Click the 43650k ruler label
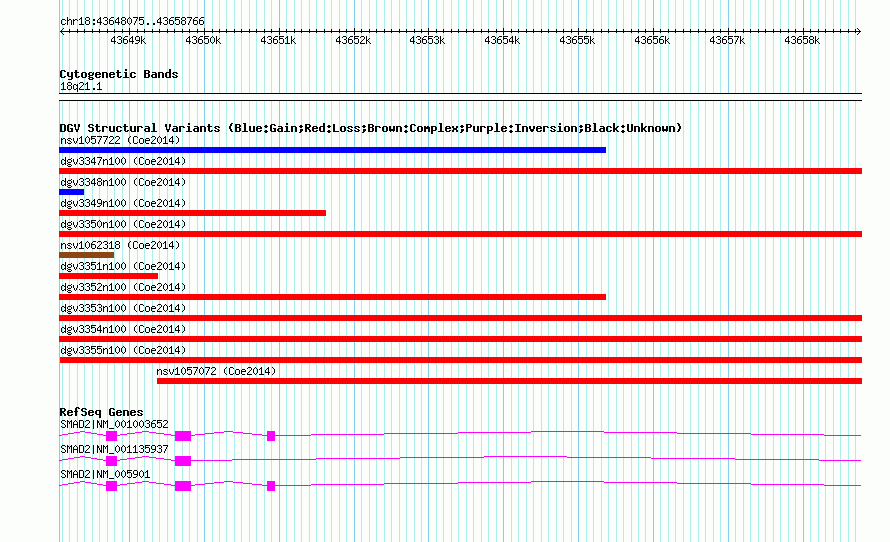890x542 pixels. (x=203, y=40)
